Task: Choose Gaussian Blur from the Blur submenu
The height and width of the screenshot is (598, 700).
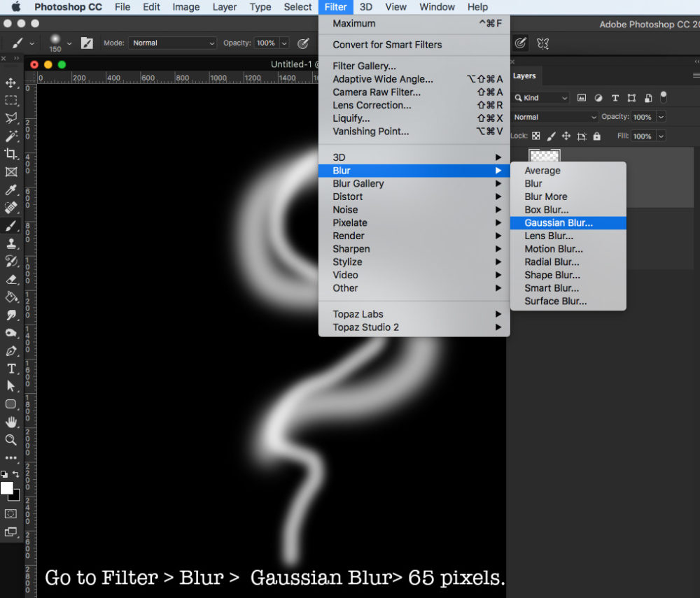Action: [x=568, y=223]
